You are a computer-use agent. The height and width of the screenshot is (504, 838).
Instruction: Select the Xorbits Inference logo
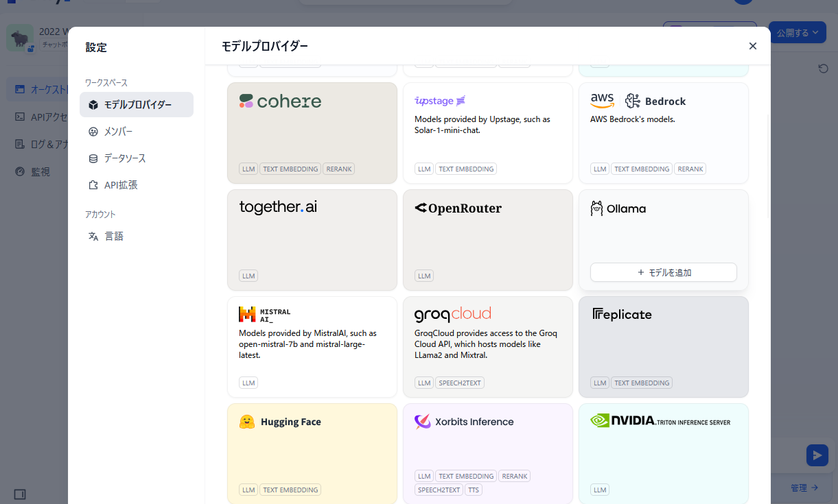pos(464,422)
